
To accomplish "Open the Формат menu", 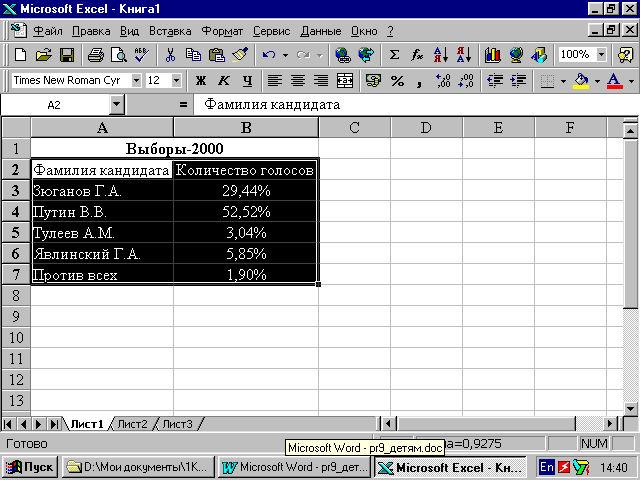I will 222,31.
